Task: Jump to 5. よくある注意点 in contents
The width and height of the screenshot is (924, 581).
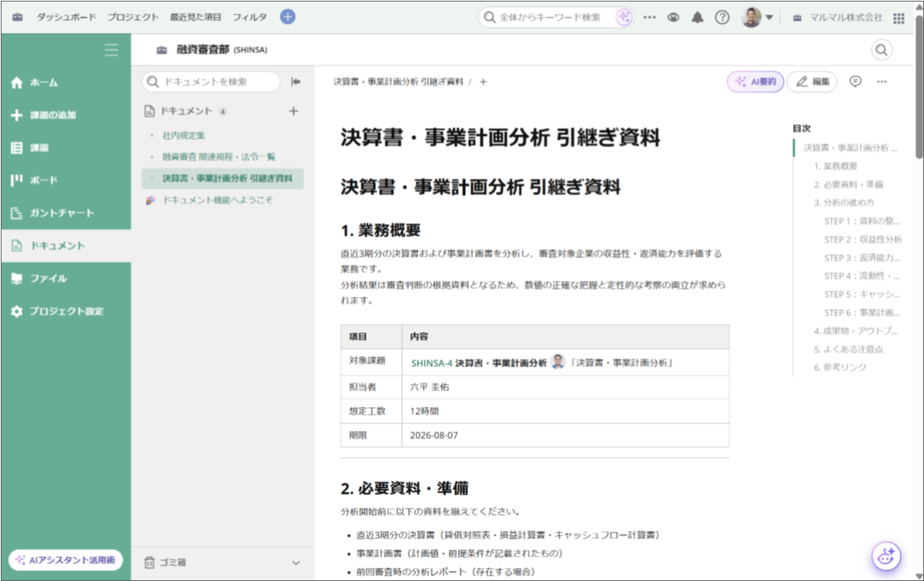Action: click(x=849, y=349)
